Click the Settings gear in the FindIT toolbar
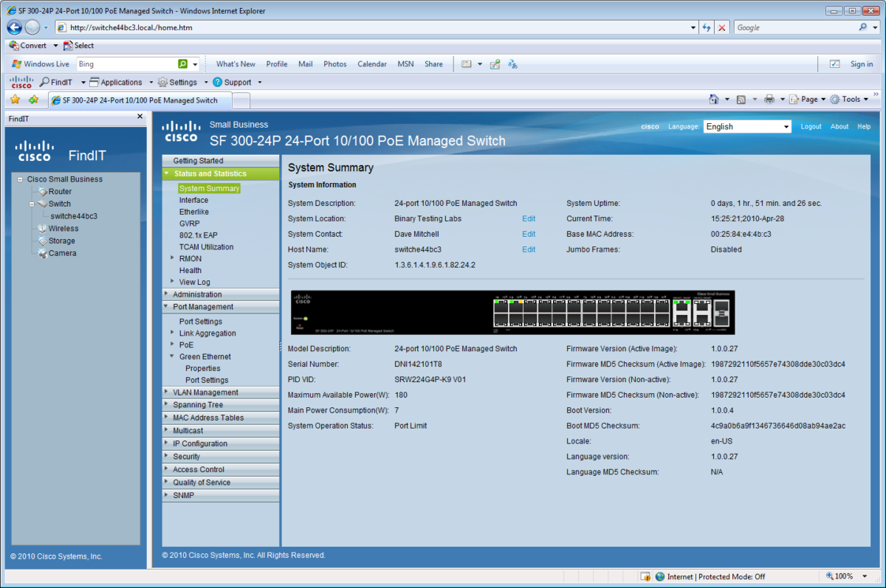The height and width of the screenshot is (588, 886). pos(163,82)
